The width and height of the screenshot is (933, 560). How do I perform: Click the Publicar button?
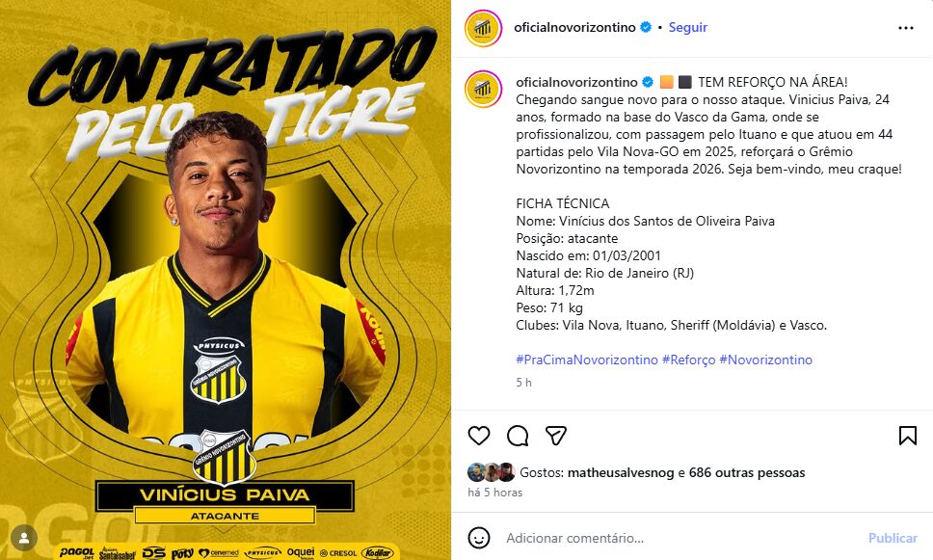pyautogui.click(x=893, y=538)
